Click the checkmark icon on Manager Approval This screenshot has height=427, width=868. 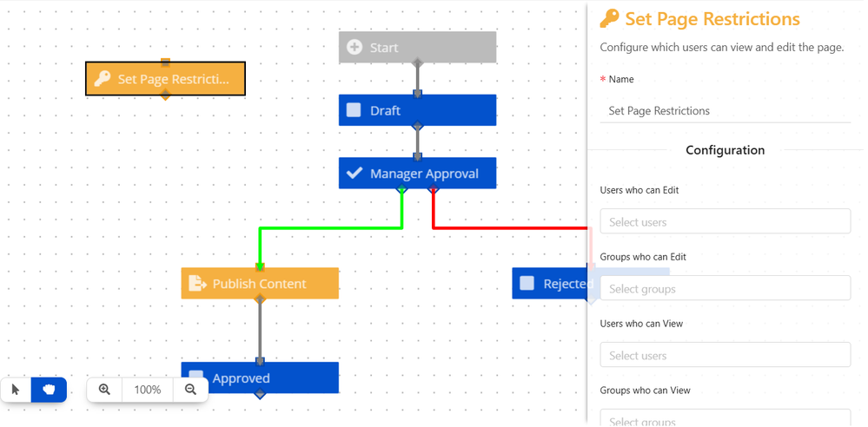(x=354, y=173)
